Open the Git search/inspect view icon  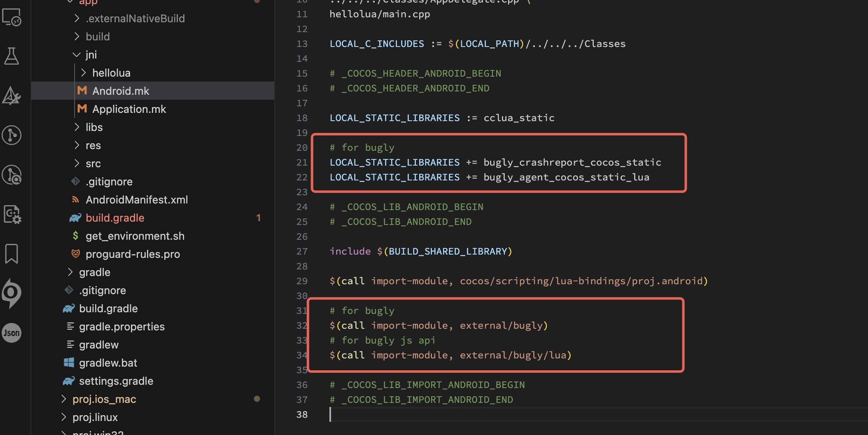coord(12,175)
